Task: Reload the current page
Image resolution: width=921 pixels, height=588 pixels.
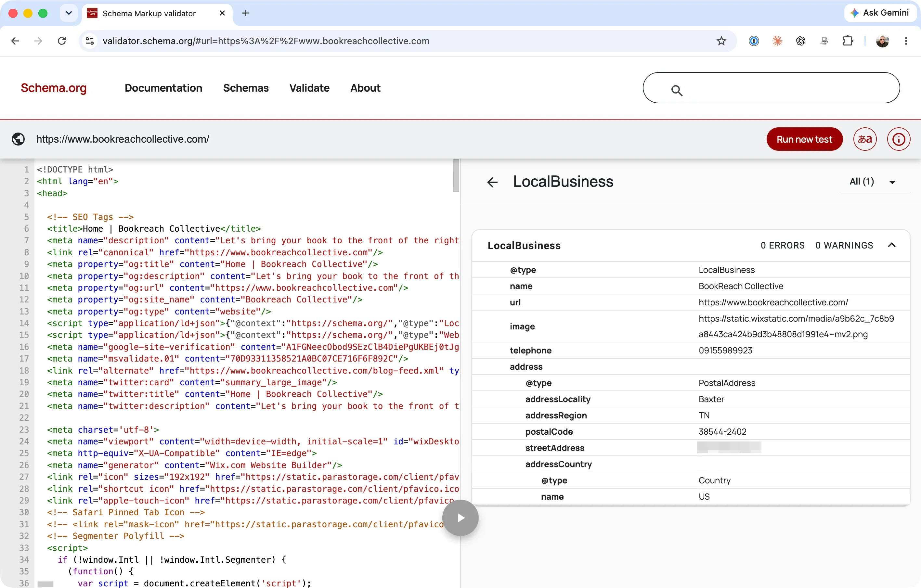Action: pyautogui.click(x=61, y=41)
